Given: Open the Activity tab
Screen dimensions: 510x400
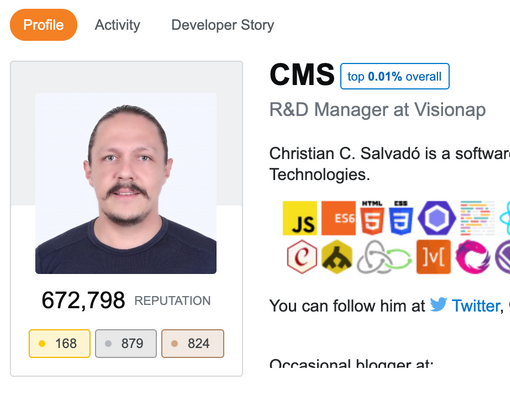Looking at the screenshot, I should tap(117, 25).
